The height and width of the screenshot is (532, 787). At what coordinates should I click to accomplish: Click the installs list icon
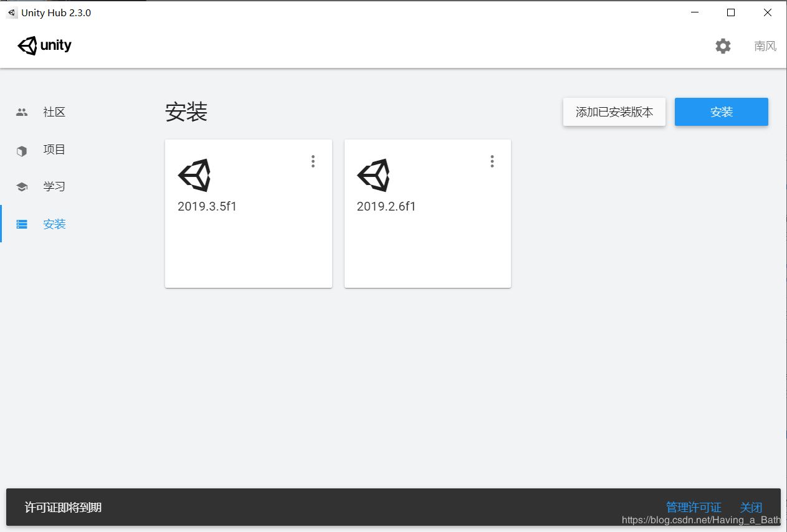[22, 224]
